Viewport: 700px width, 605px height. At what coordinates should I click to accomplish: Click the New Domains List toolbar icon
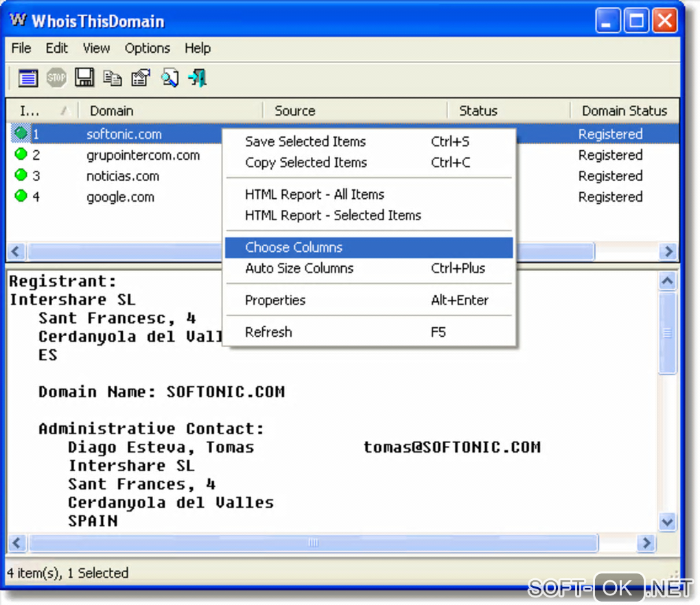click(28, 78)
